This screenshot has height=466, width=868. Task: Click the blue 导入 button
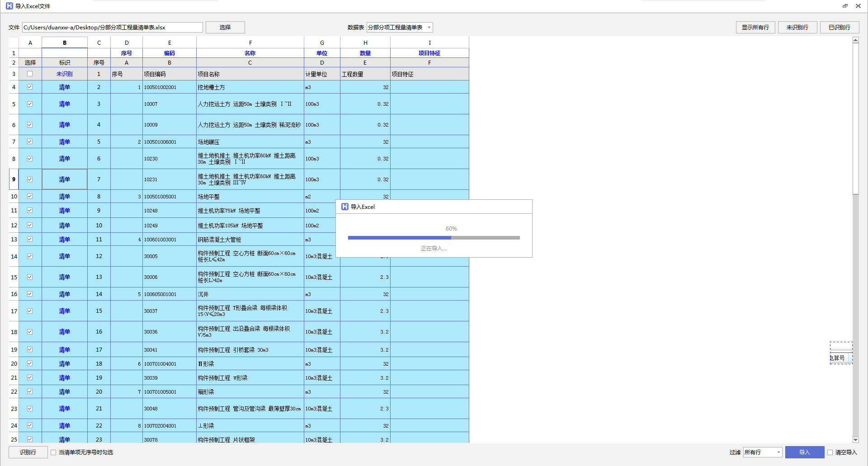(x=804, y=452)
